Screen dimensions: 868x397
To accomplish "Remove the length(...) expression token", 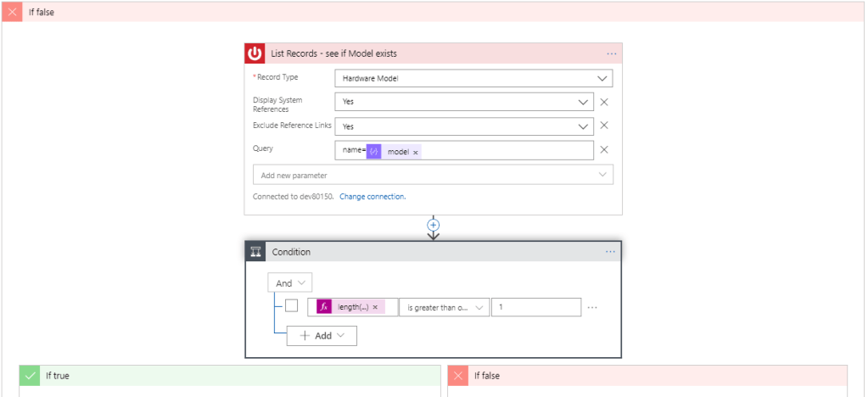I will click(x=375, y=307).
